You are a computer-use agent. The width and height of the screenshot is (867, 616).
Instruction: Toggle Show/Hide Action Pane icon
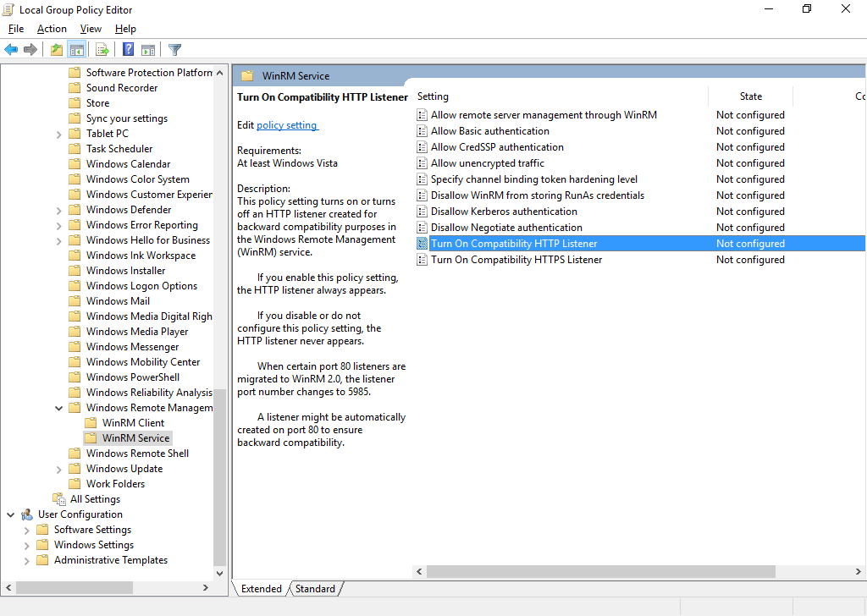coord(148,50)
